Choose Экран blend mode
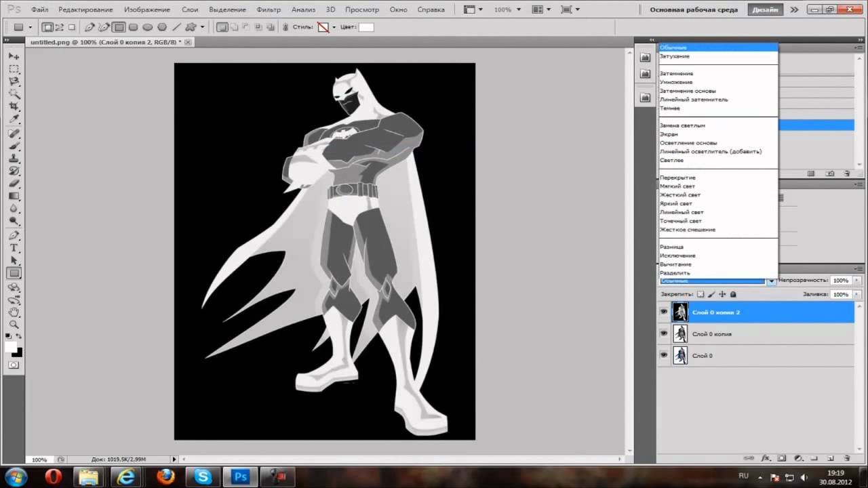Screen dimensions: 868x488 669,134
